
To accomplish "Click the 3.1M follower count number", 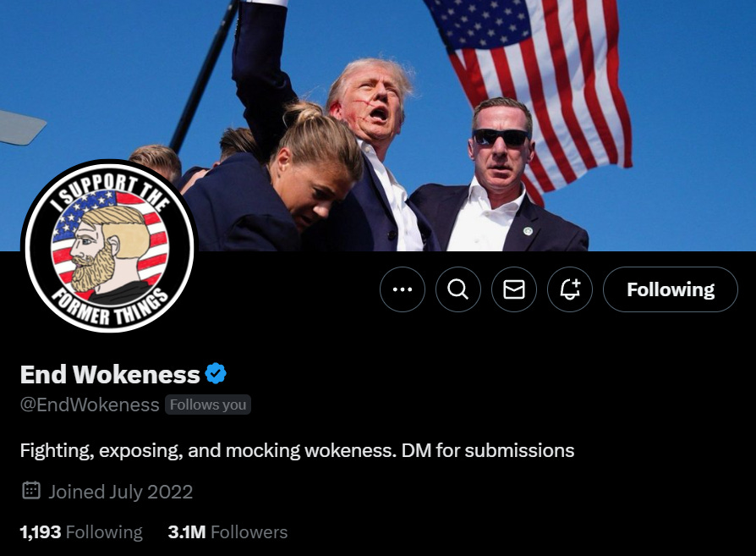I will [x=187, y=531].
